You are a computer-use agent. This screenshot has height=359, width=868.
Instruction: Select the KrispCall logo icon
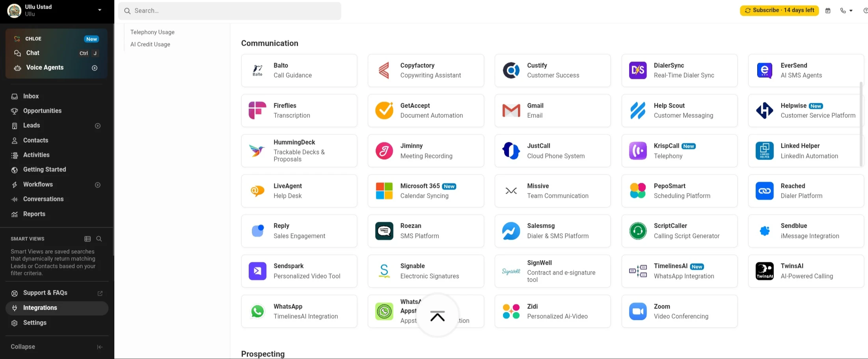638,151
